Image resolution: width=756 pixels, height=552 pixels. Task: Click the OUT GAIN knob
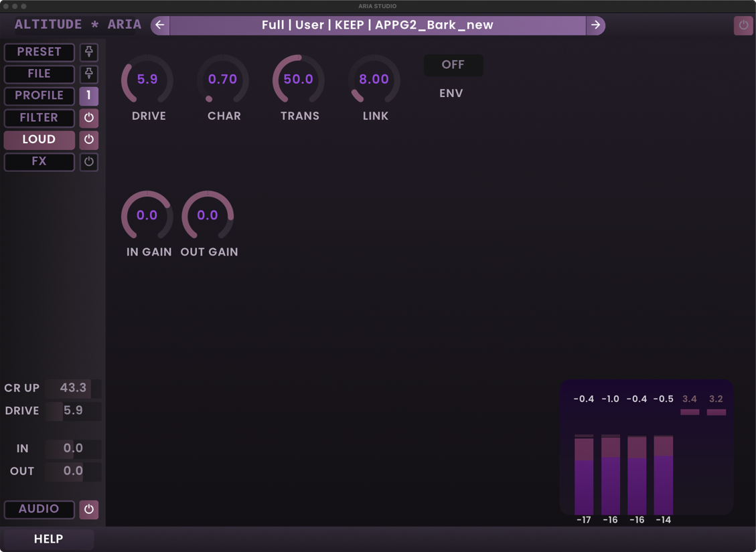click(x=208, y=215)
